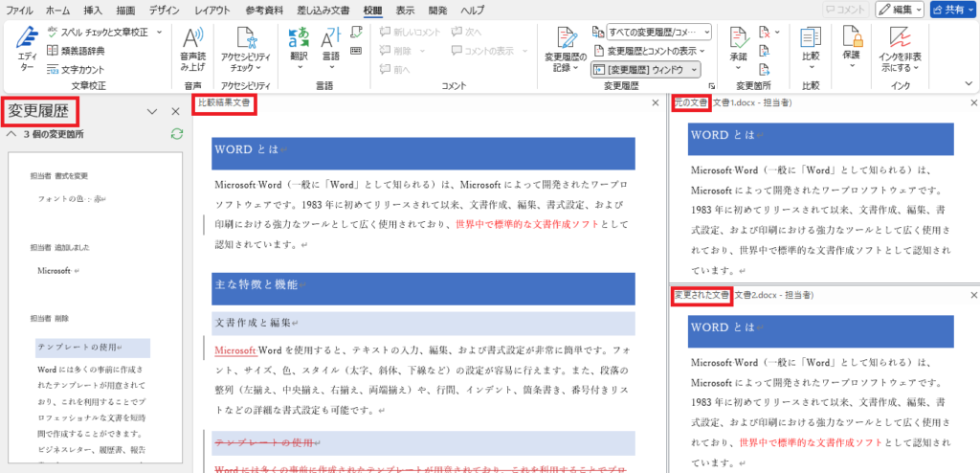Click the Japanese consistency check icon
This screenshot has height=473, width=980.
[356, 32]
